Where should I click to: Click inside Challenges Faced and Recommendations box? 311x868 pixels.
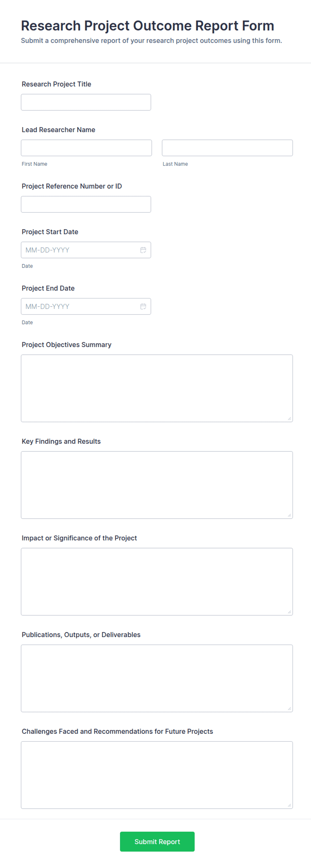pos(157,775)
